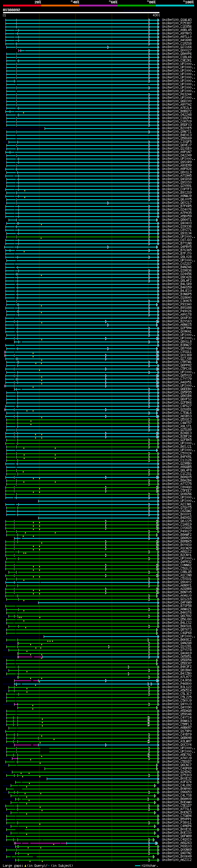Viewport: 197px width, 868px height.
Task: Select the UniRef100_P69103 label
Action: pos(176,846)
